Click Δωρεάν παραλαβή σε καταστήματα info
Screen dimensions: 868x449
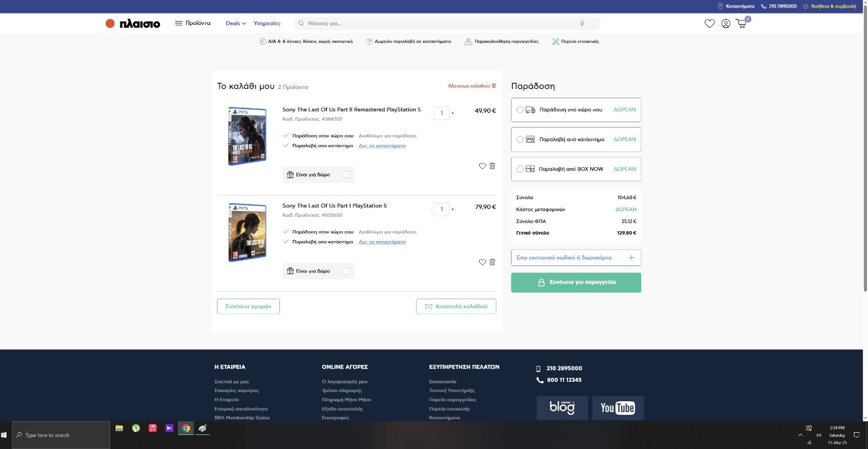pyautogui.click(x=408, y=41)
